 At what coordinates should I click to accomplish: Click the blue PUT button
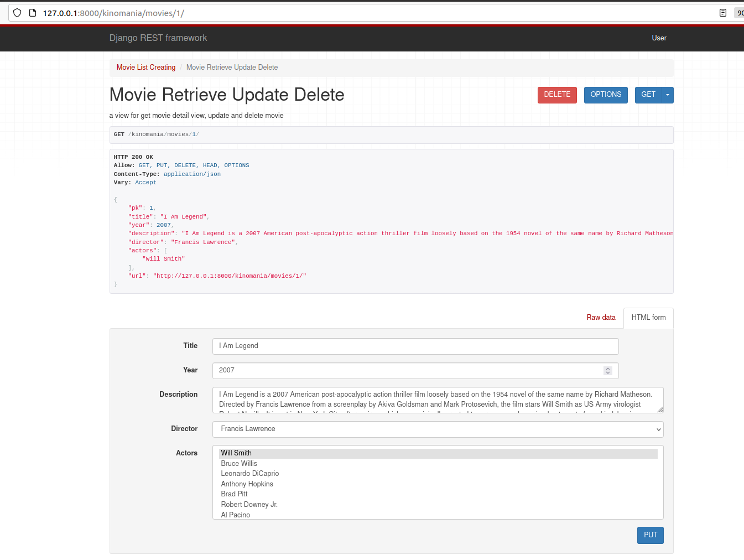click(x=651, y=535)
